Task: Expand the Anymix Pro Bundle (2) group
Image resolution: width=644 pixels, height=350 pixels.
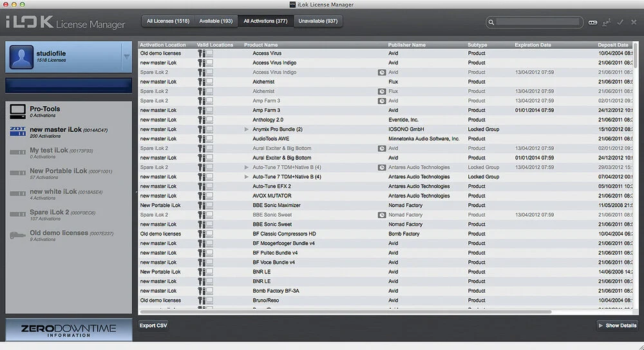Action: click(x=247, y=129)
